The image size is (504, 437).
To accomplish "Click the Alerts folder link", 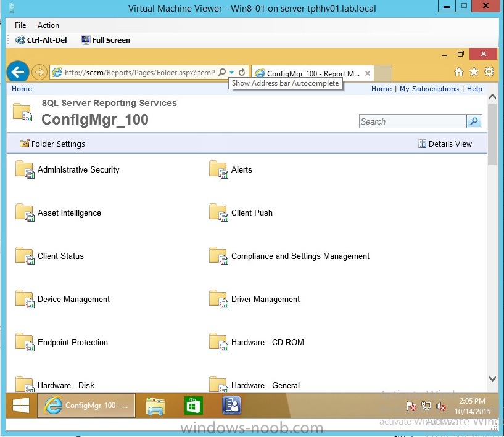I will click(242, 169).
